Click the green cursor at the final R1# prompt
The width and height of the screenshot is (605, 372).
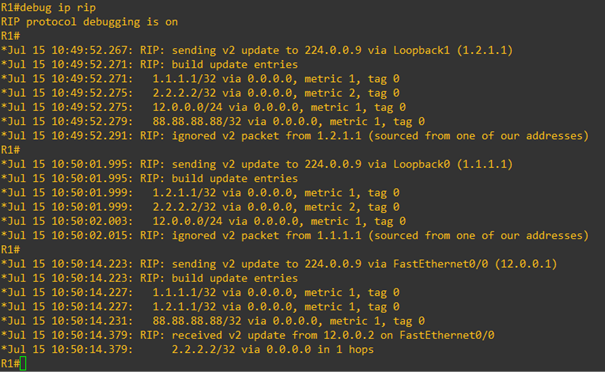[x=23, y=364]
